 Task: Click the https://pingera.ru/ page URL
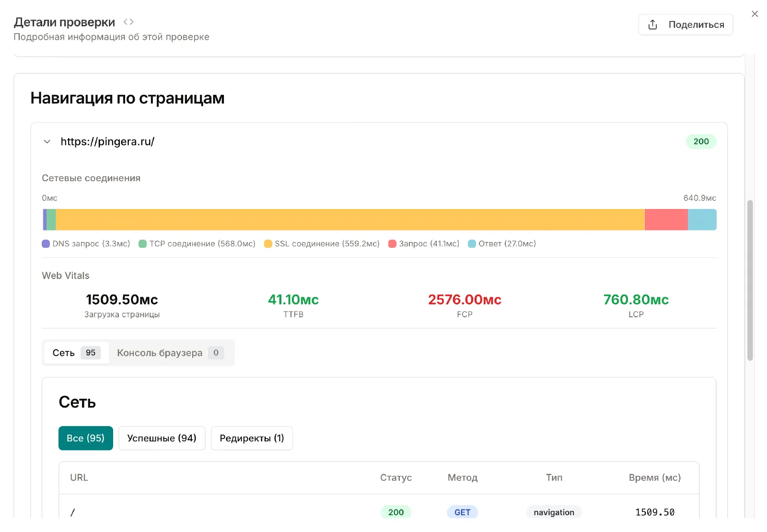[107, 141]
